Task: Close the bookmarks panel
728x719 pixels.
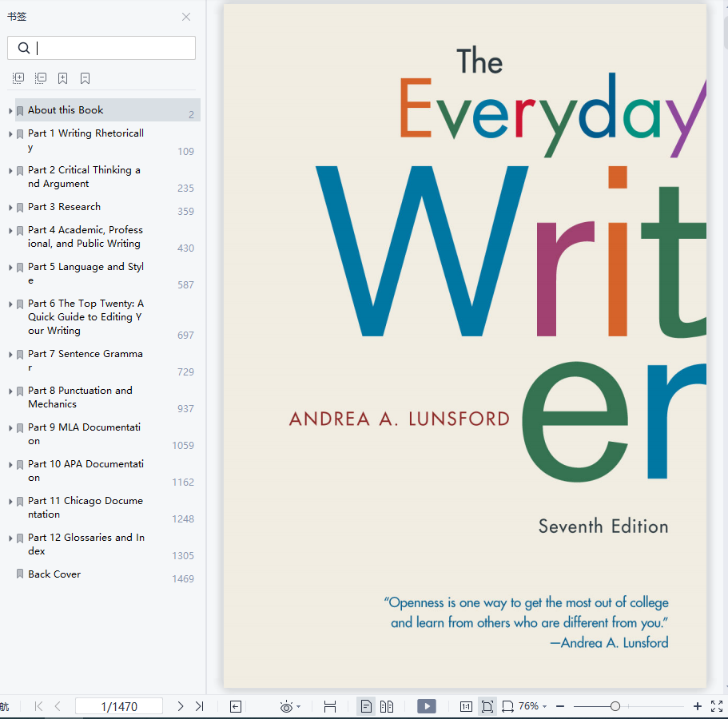Action: tap(186, 17)
